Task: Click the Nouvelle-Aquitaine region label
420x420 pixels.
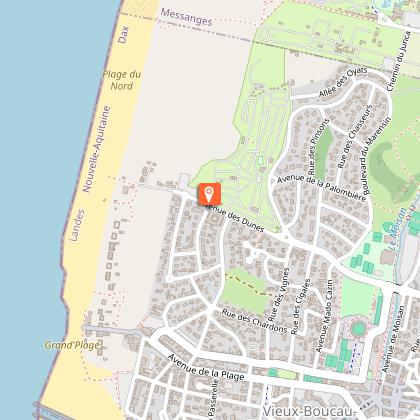Action: click(96, 149)
